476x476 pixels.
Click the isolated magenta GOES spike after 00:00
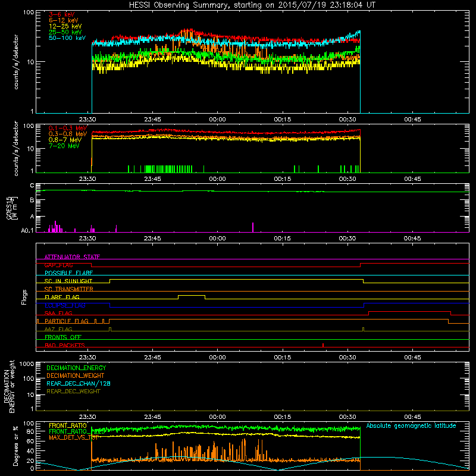click(253, 227)
